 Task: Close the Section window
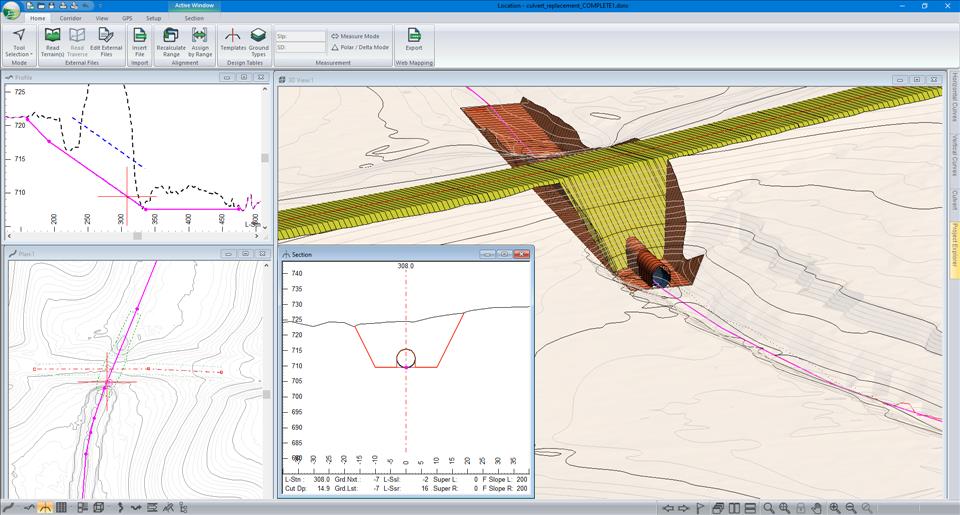coord(521,255)
